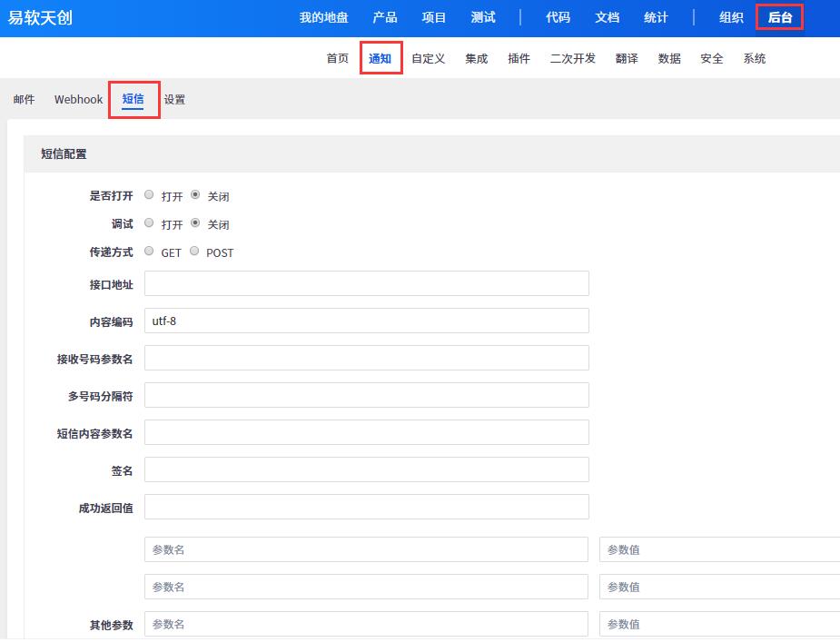Switch to the 邮件 tab
The image size is (840, 642).
24,99
